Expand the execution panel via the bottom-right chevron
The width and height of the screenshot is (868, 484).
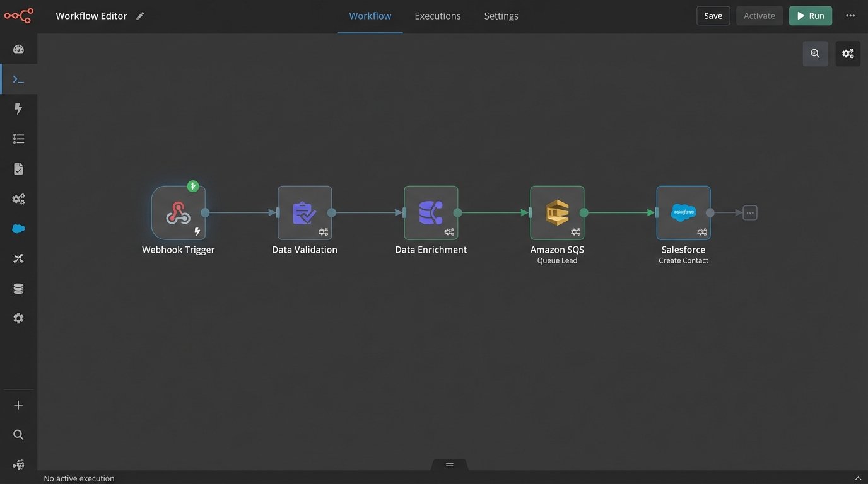857,477
